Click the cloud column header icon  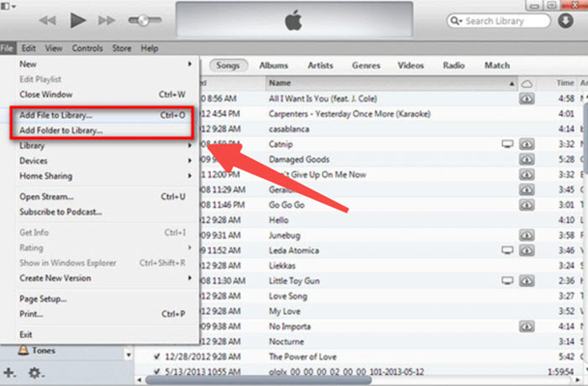(528, 83)
